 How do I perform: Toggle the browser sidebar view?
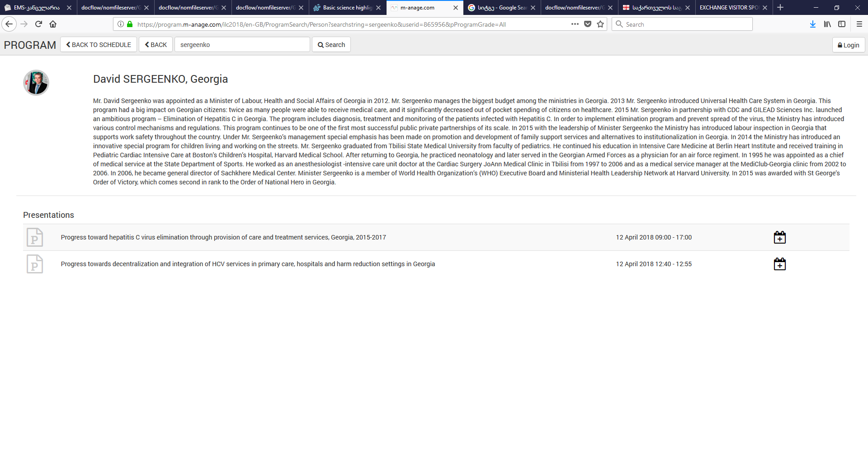pos(841,24)
